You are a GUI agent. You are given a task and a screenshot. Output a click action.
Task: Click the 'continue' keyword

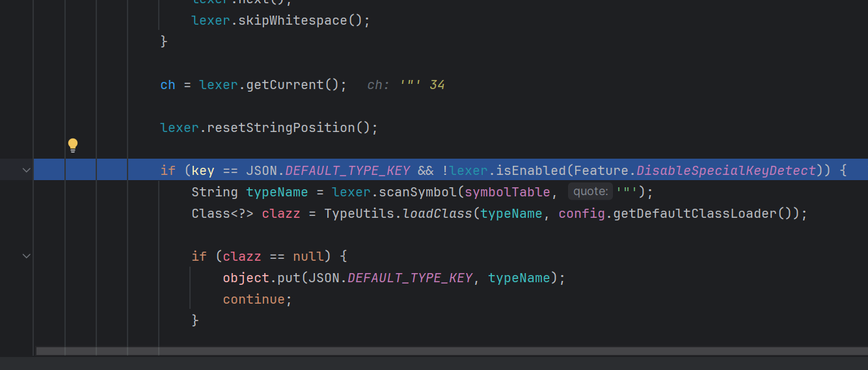254,300
